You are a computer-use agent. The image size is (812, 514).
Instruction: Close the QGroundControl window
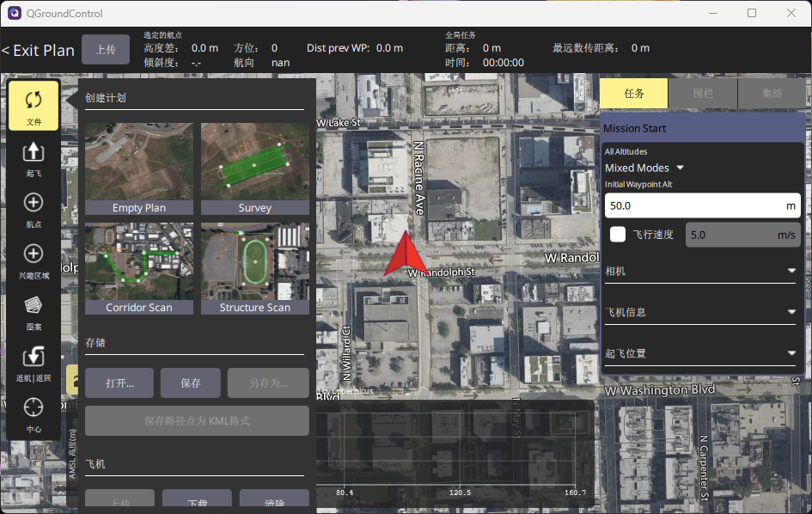791,13
